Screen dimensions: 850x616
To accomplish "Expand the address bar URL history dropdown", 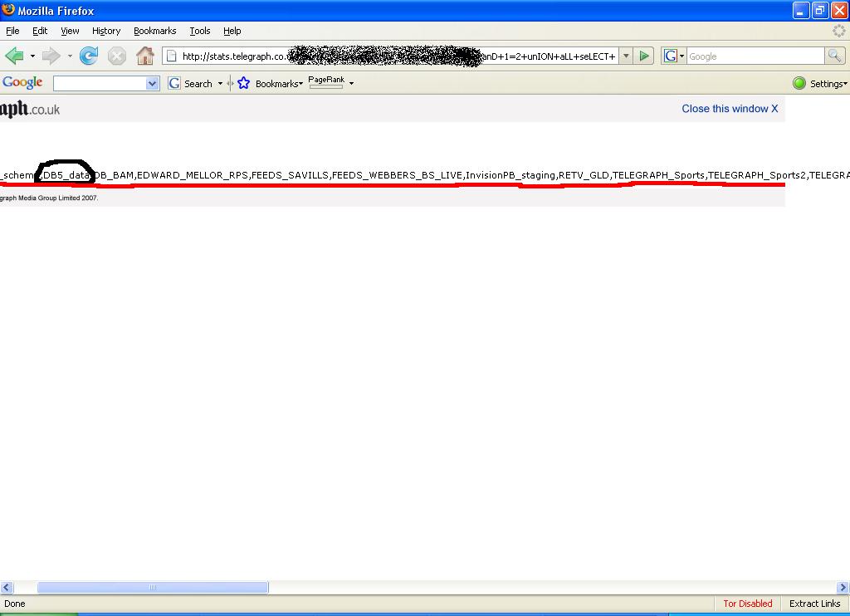I will click(626, 56).
